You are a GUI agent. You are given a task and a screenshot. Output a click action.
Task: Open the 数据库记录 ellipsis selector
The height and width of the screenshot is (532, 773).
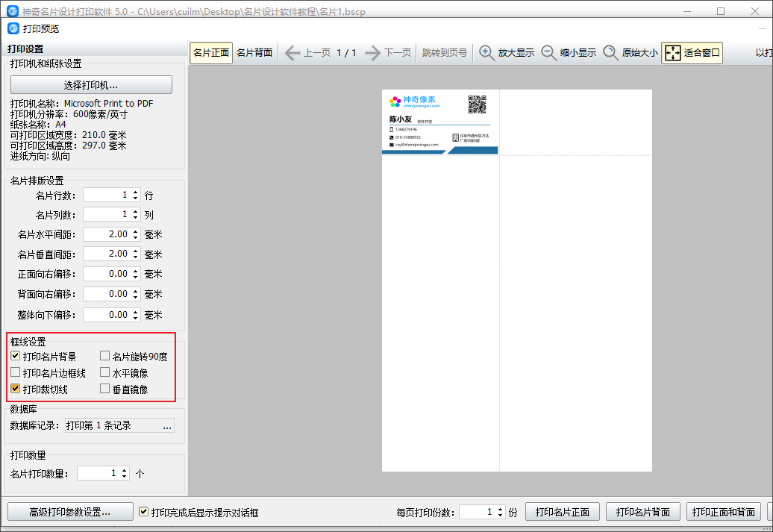pos(168,425)
